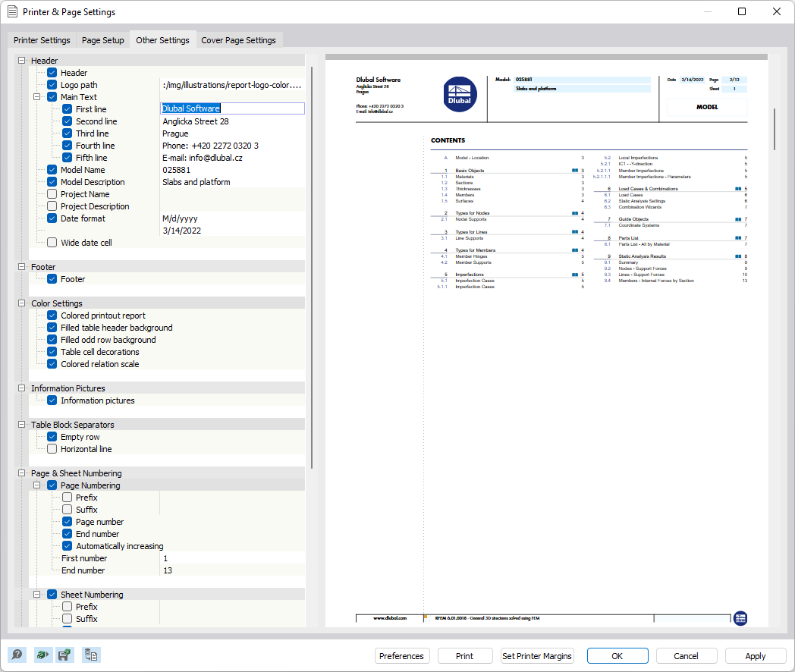795x672 pixels.
Task: Click the Second line value 'Anglicka Street 28'
Action: pyautogui.click(x=196, y=121)
